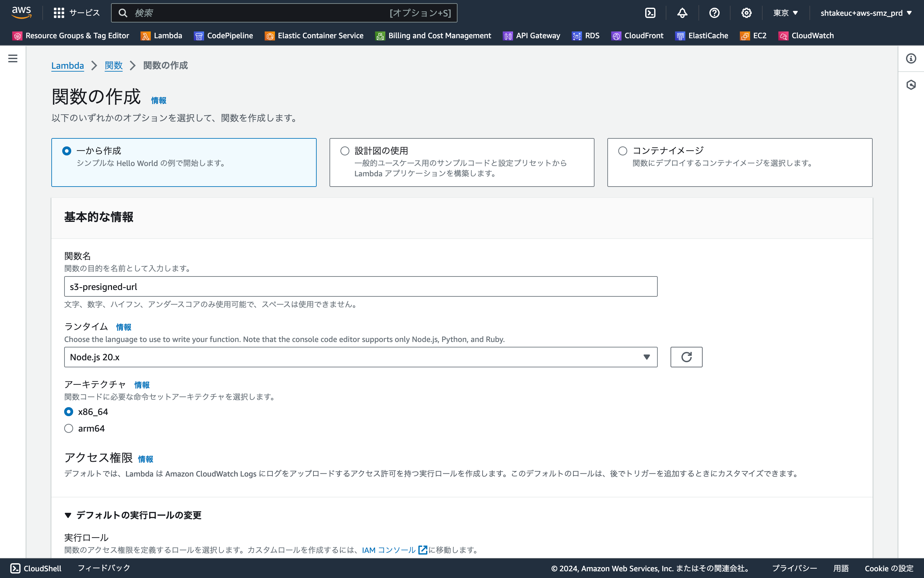This screenshot has width=924, height=578.
Task: Click Resource Groups & Tag Editor icon
Action: 17,36
